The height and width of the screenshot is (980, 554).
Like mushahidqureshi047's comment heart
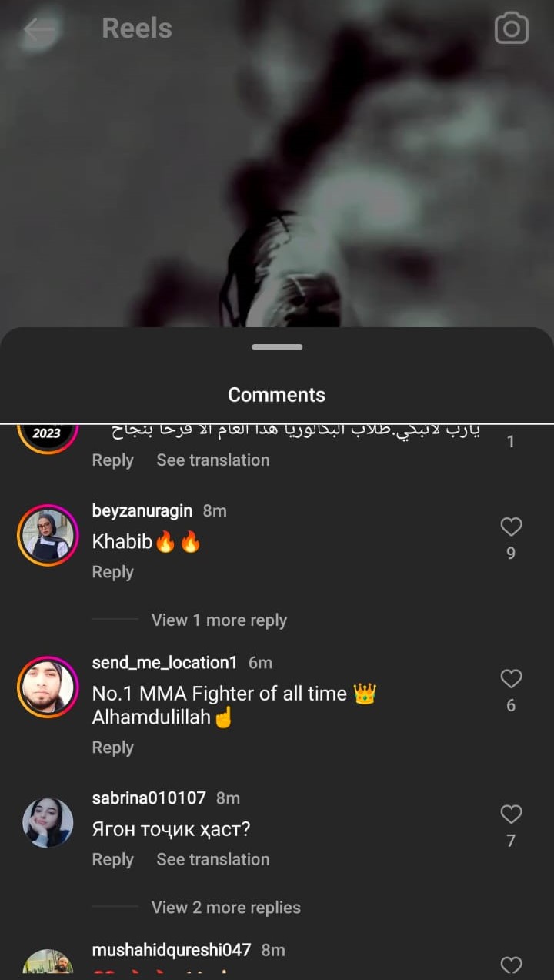click(x=511, y=965)
